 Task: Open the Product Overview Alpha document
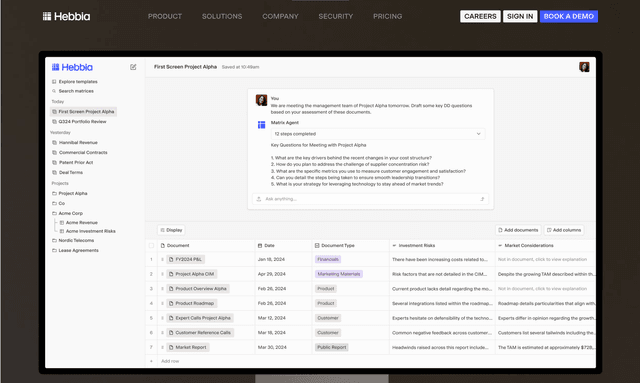[x=198, y=289]
